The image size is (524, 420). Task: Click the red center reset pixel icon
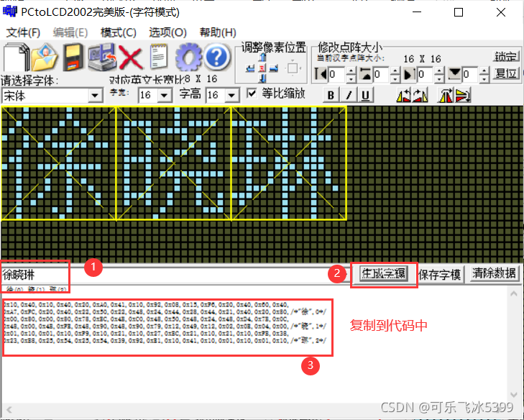tap(262, 68)
